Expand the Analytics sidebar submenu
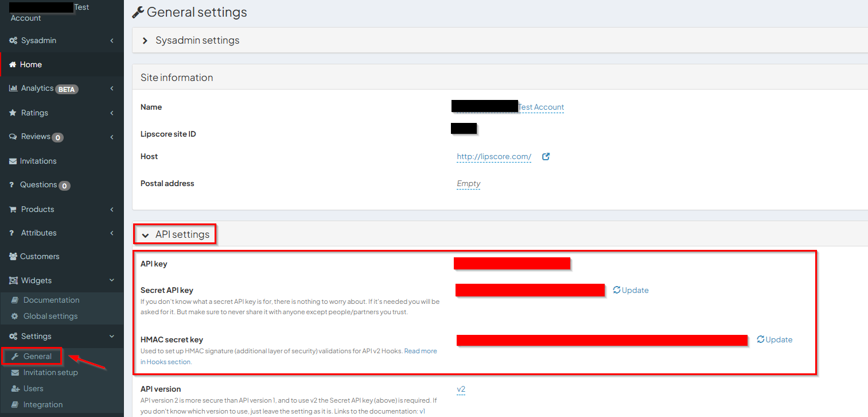868x417 pixels. 112,88
